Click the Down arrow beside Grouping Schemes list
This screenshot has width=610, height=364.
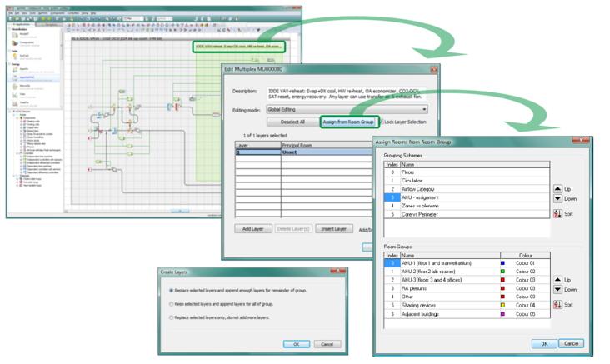557,200
